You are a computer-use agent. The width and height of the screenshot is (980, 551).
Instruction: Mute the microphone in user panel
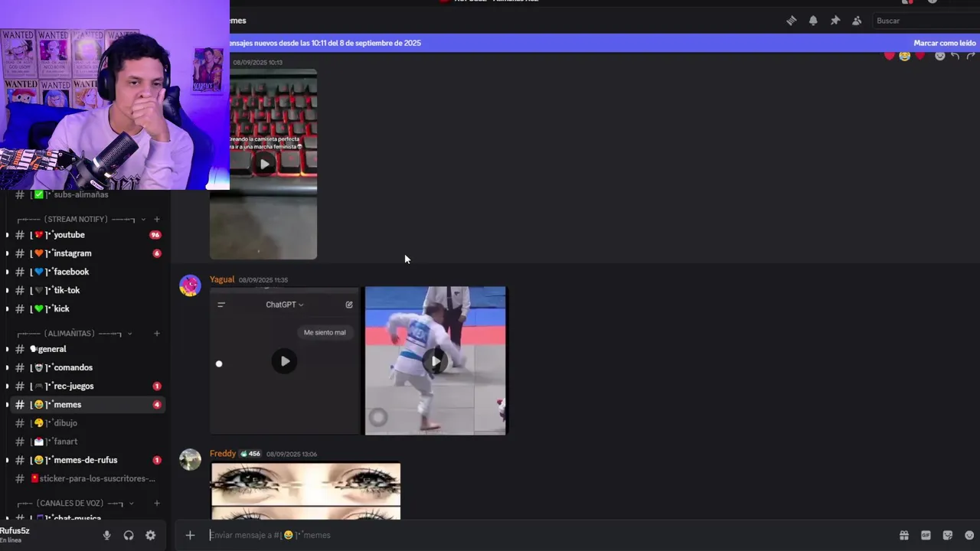click(x=107, y=536)
